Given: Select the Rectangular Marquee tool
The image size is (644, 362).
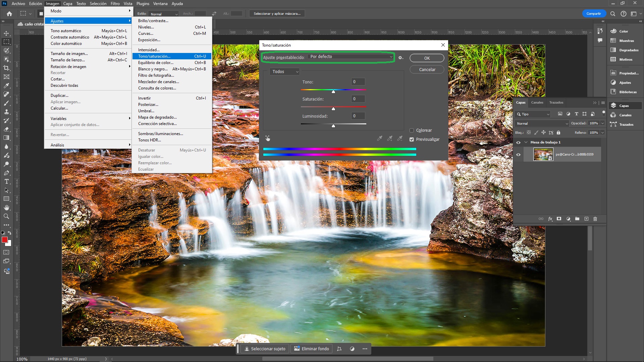Looking at the screenshot, I should [x=6, y=42].
